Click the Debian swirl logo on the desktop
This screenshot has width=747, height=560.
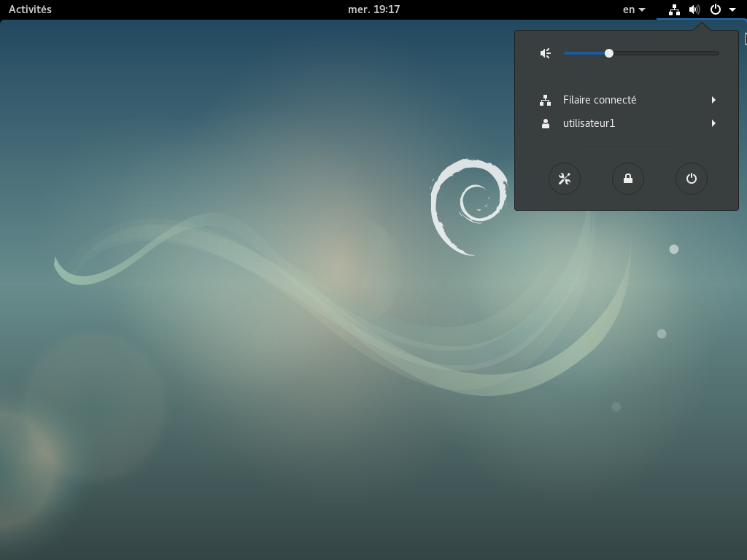pyautogui.click(x=469, y=206)
